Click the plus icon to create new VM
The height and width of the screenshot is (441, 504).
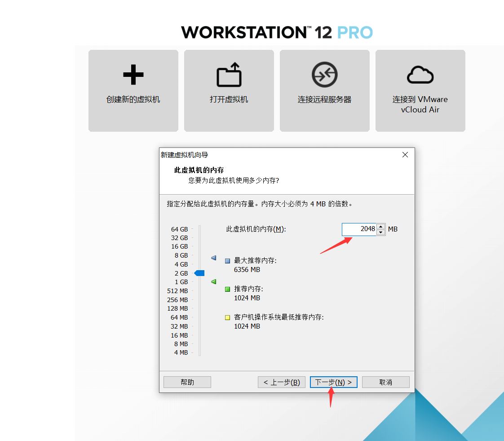(133, 75)
